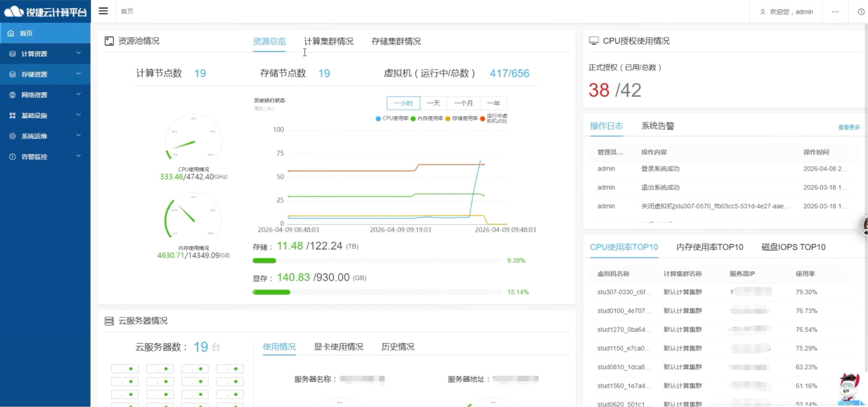Switch to 计算集群情况 tab
Screen dimensions: 868x407
[328, 41]
